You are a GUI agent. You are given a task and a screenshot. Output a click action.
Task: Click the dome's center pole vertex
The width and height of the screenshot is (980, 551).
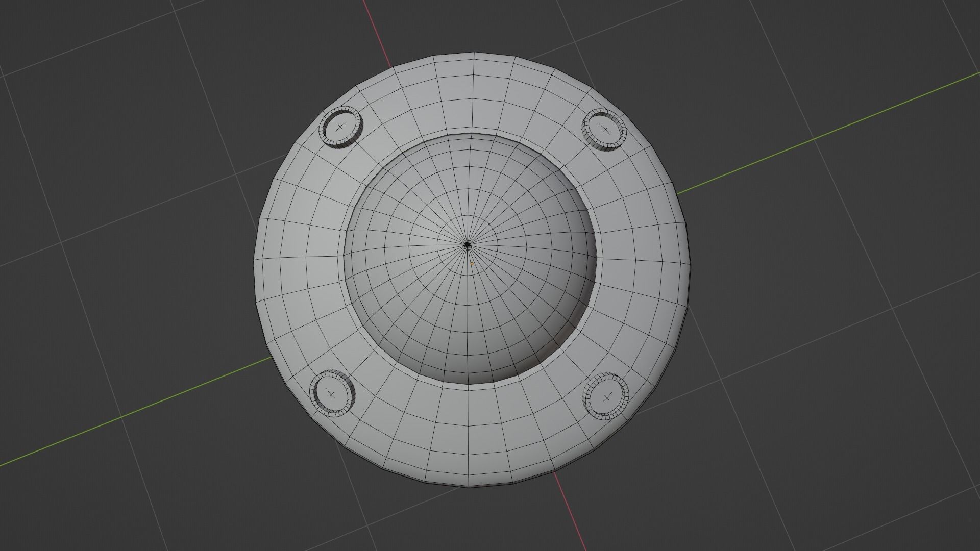(x=467, y=245)
